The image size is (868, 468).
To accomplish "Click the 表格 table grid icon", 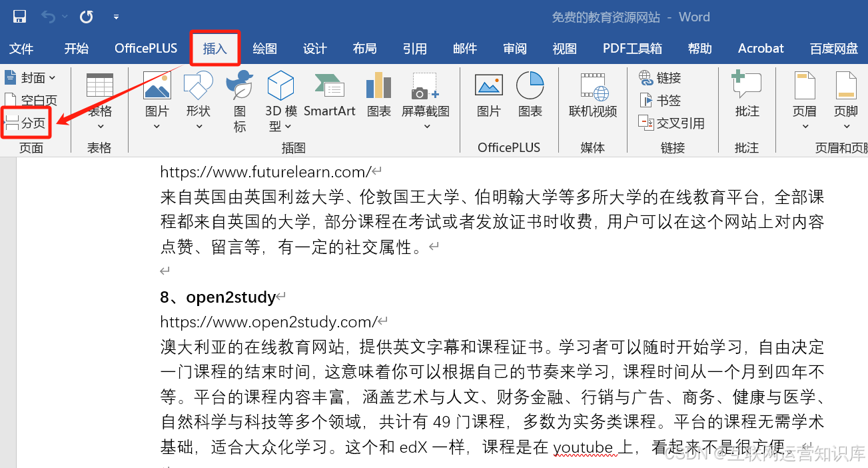I will (100, 85).
